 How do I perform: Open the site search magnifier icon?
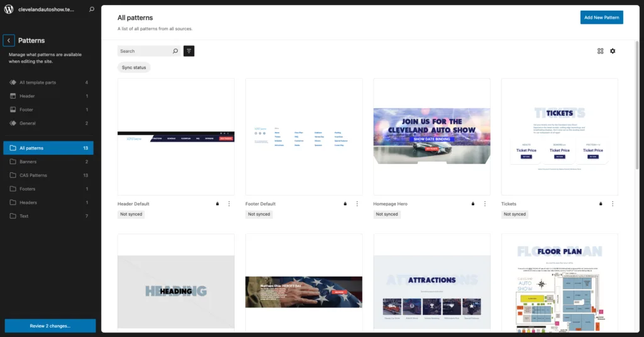tap(92, 9)
